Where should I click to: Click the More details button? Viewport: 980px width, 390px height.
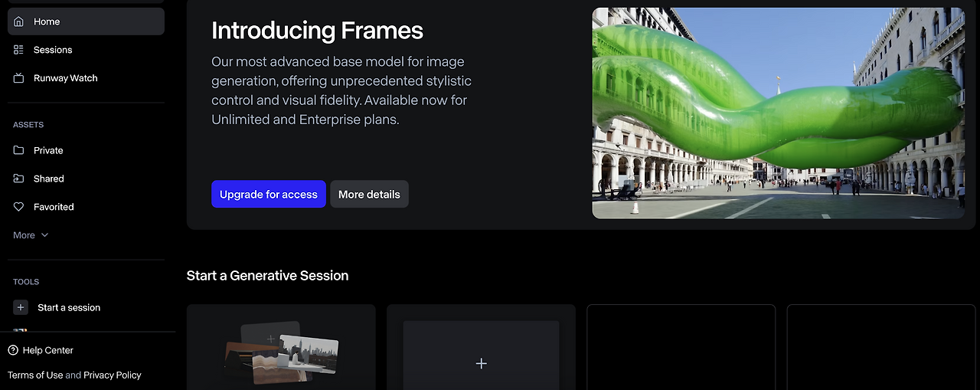coord(369,195)
